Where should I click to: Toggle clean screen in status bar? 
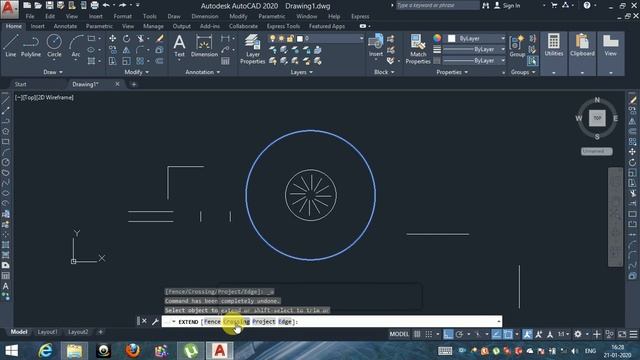622,334
